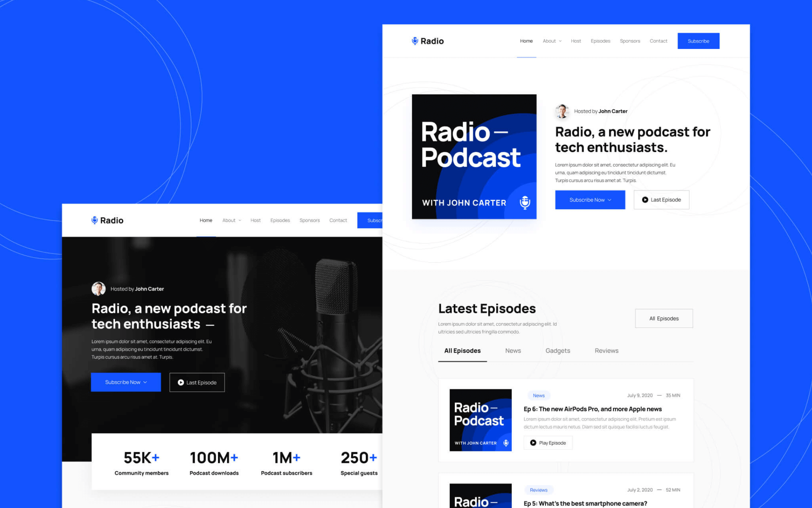The image size is (812, 508).
Task: Open Sponsors in the dark mockup navigation
Action: tap(310, 221)
